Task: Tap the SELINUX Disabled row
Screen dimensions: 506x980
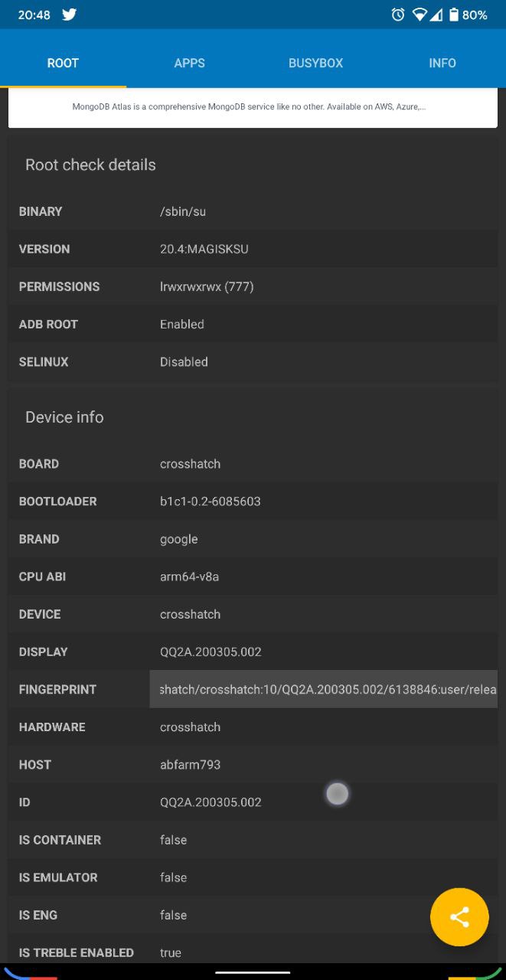Action: coord(253,361)
